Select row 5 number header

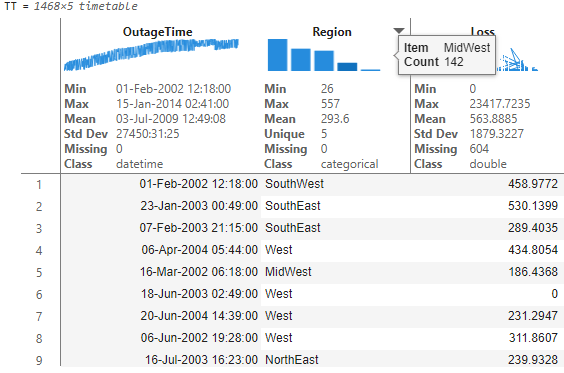[x=39, y=273]
